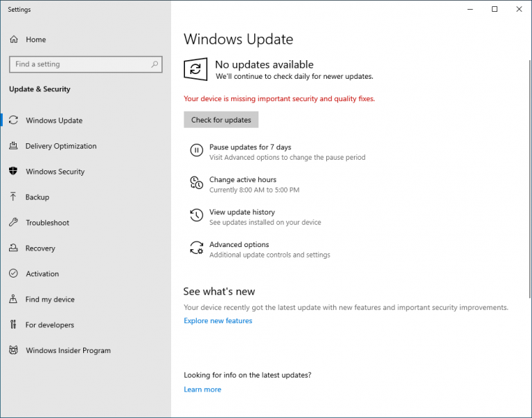
Task: Follow the Learn more link
Action: pyautogui.click(x=202, y=390)
